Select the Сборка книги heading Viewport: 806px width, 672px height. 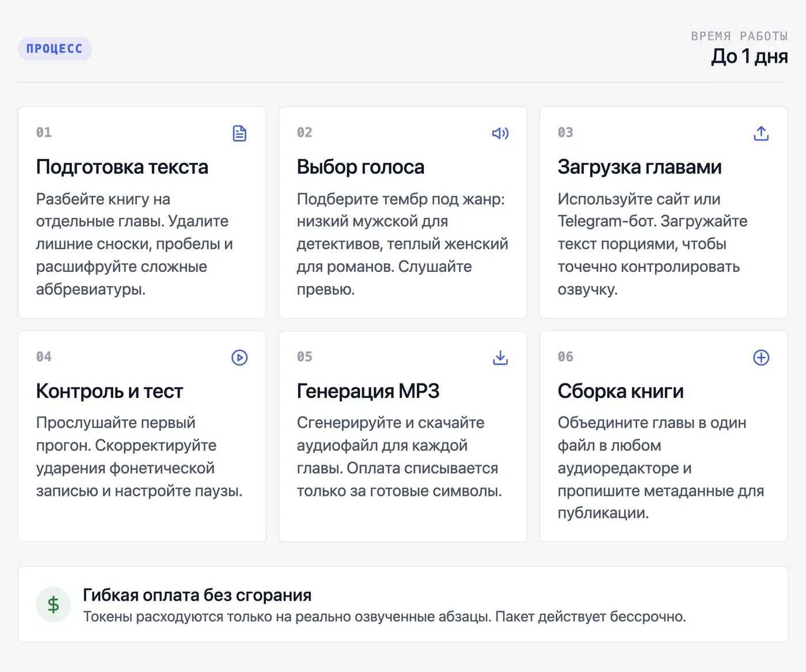coord(621,392)
